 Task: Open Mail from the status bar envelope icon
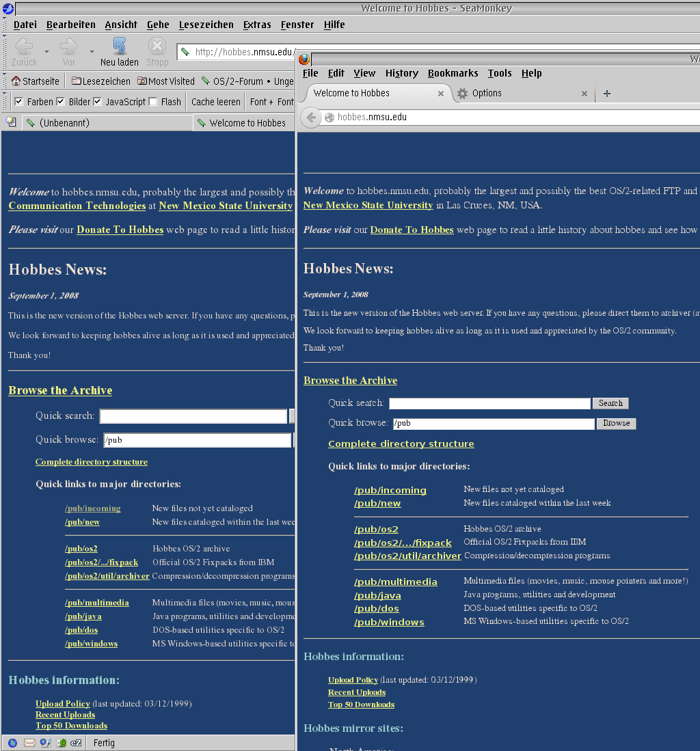29,743
